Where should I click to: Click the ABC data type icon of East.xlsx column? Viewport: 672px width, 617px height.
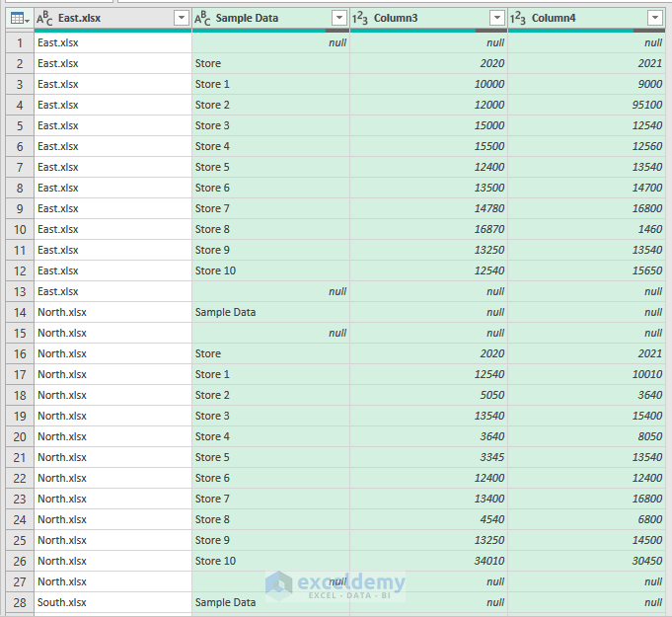[44, 19]
